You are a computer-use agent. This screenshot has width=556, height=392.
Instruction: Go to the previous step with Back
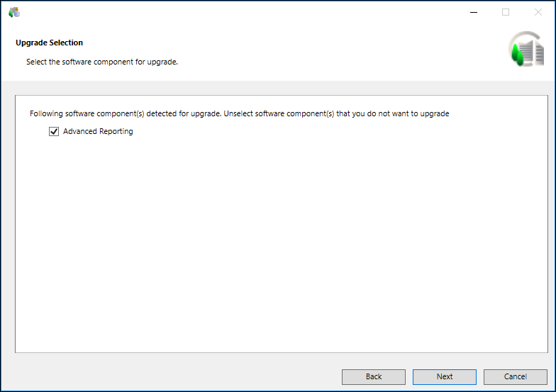373,376
